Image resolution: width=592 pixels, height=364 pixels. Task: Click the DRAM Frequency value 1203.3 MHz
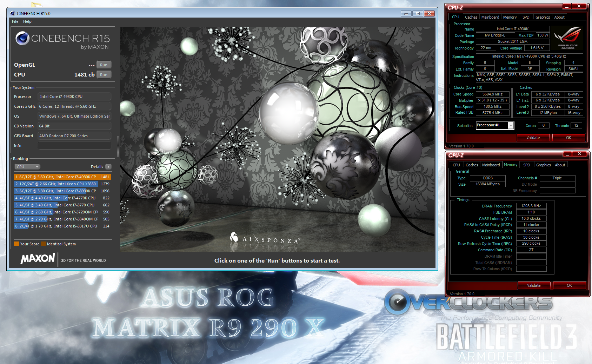[531, 206]
